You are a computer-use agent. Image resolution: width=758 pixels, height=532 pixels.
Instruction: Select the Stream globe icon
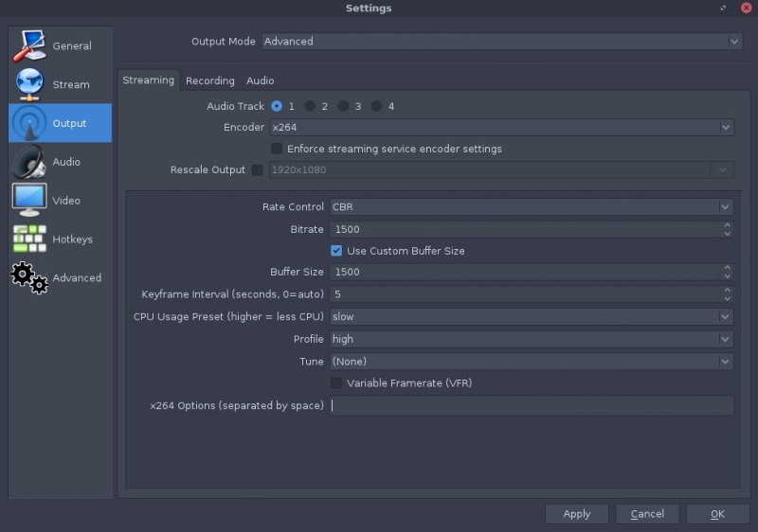[29, 84]
